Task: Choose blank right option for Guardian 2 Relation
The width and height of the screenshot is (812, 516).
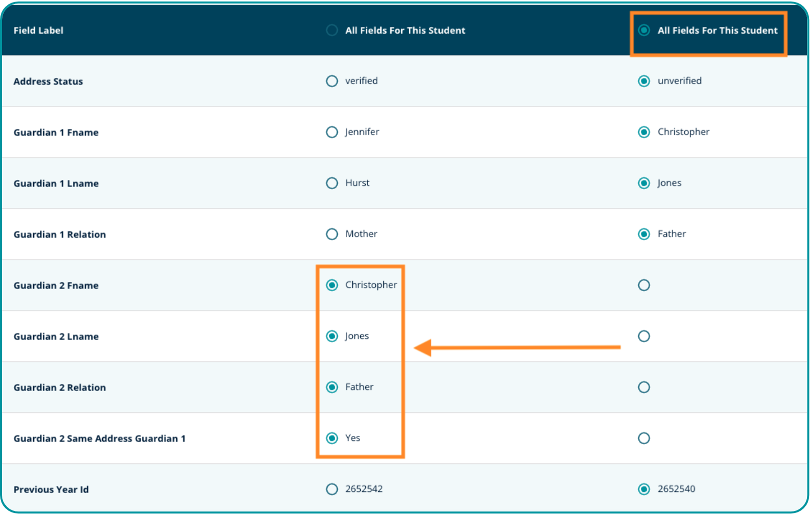Action: pos(644,387)
